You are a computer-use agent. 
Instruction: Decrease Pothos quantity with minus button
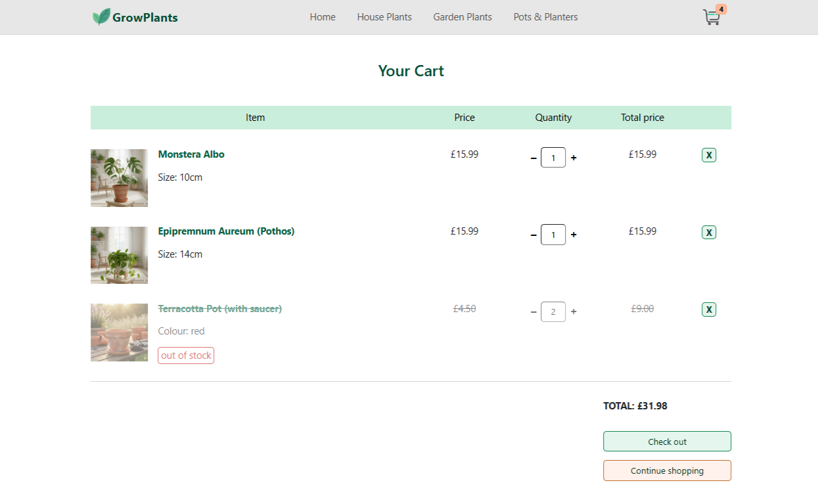coord(534,235)
